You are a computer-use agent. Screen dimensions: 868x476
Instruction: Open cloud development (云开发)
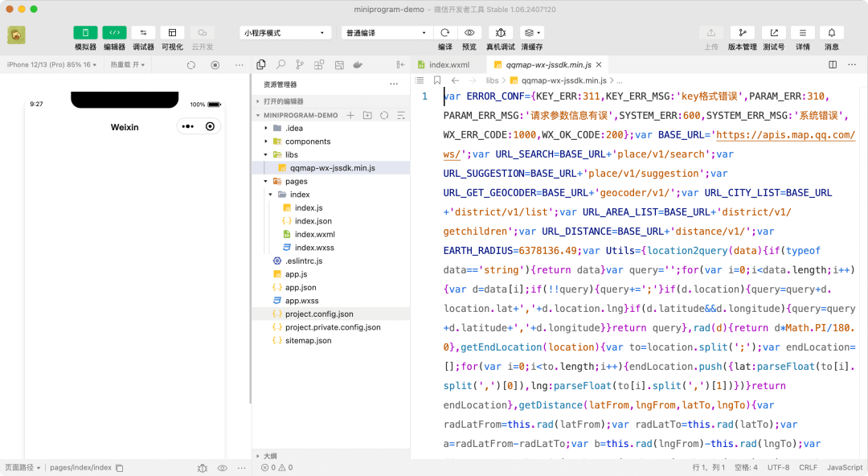click(x=202, y=33)
